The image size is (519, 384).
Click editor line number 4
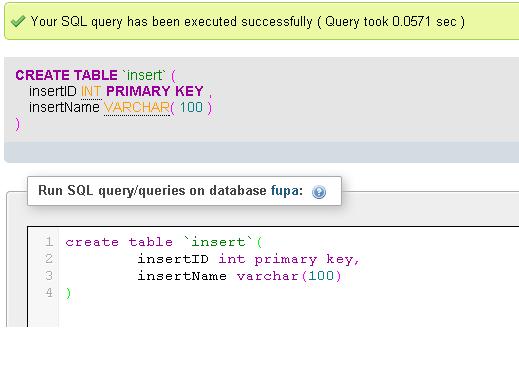tap(49, 293)
